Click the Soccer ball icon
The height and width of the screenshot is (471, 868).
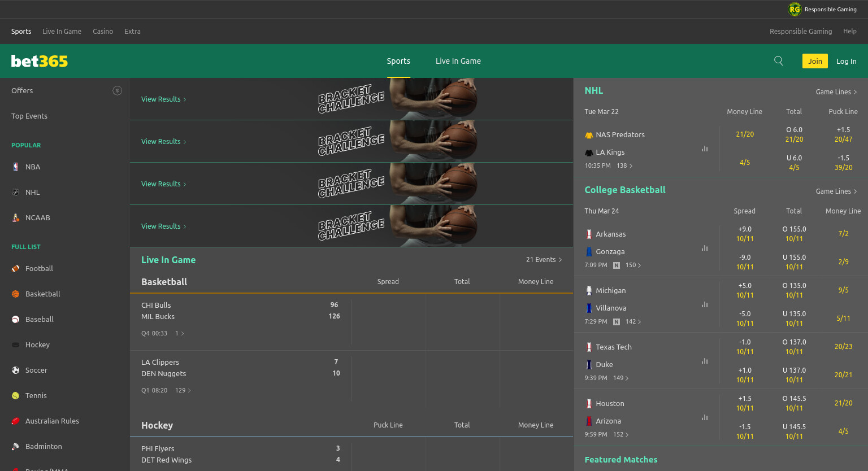click(x=15, y=370)
